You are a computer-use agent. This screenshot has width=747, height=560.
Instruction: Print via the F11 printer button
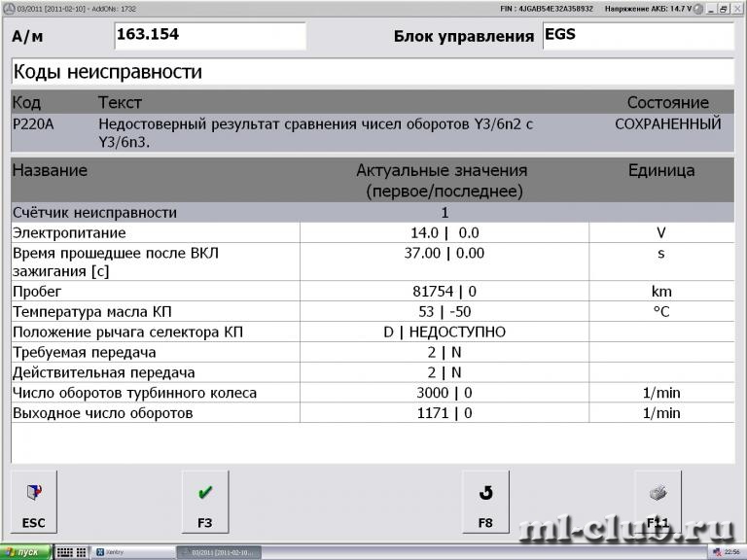(x=658, y=502)
